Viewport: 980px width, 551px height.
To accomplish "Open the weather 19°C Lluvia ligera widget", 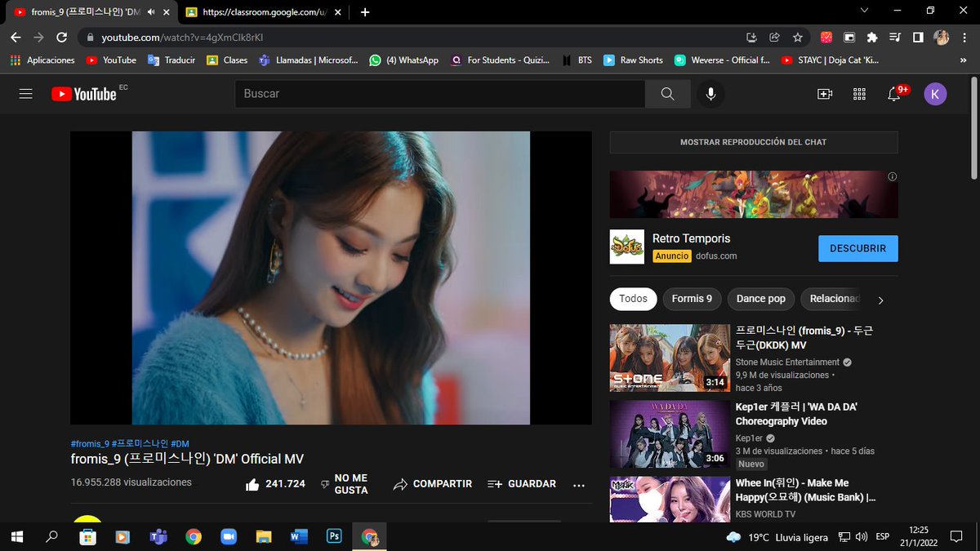I will click(x=777, y=537).
